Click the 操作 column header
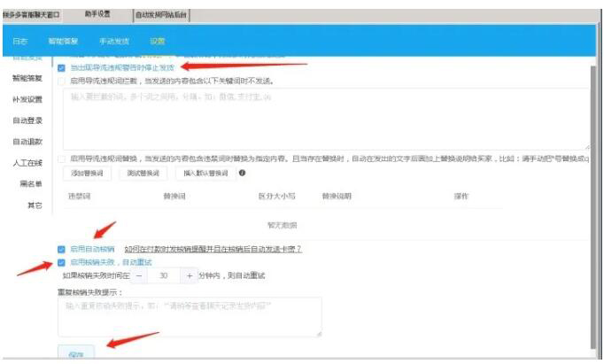The width and height of the screenshot is (604, 364). (461, 196)
